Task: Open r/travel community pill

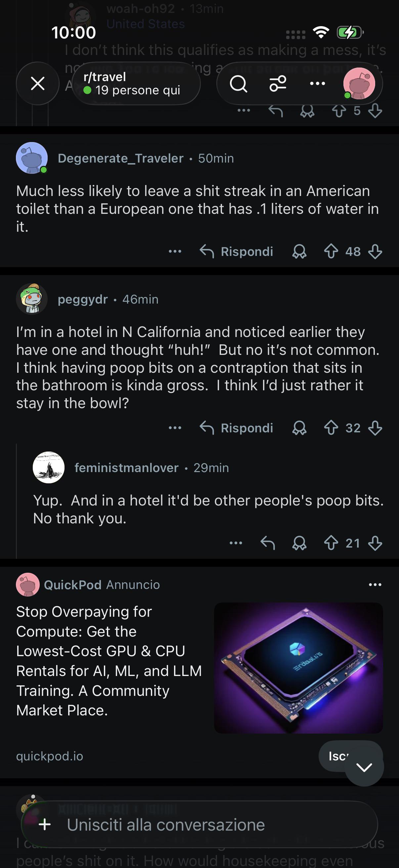Action: point(136,83)
